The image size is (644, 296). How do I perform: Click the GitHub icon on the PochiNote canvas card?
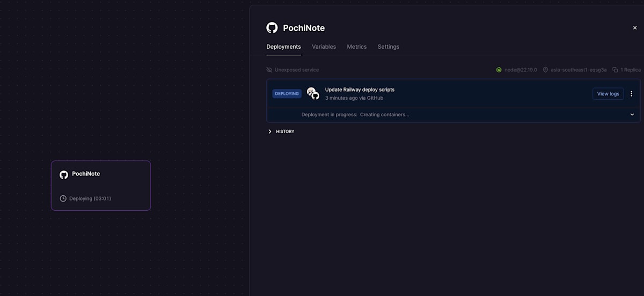pyautogui.click(x=64, y=174)
